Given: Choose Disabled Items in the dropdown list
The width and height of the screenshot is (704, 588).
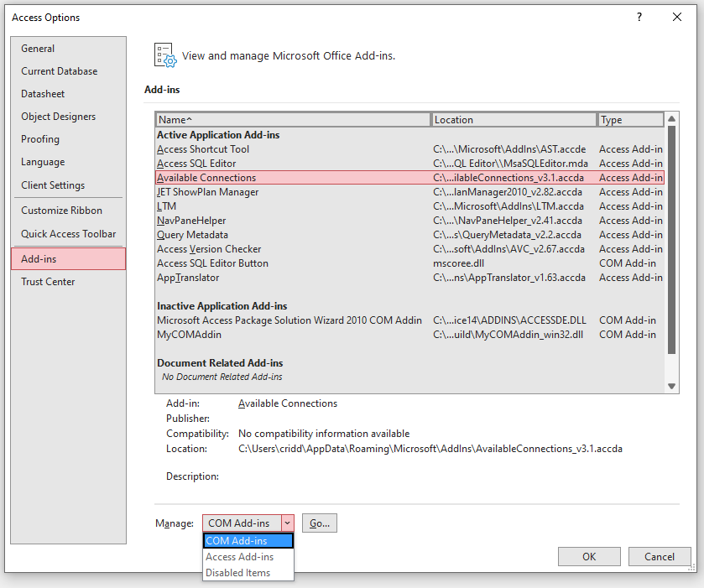Looking at the screenshot, I should (248, 573).
